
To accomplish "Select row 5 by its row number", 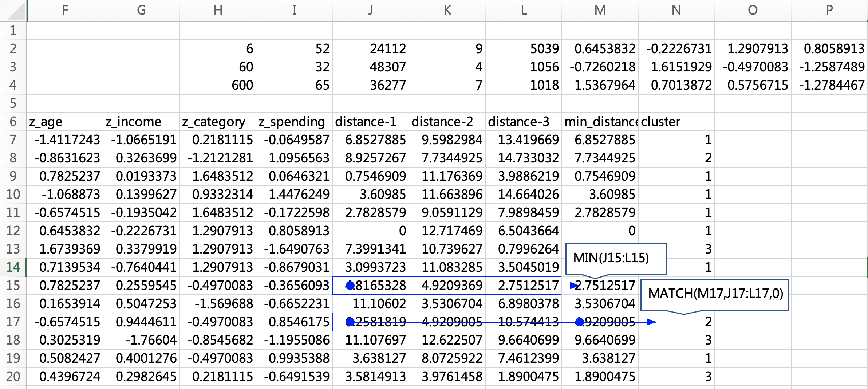I will pyautogui.click(x=13, y=103).
